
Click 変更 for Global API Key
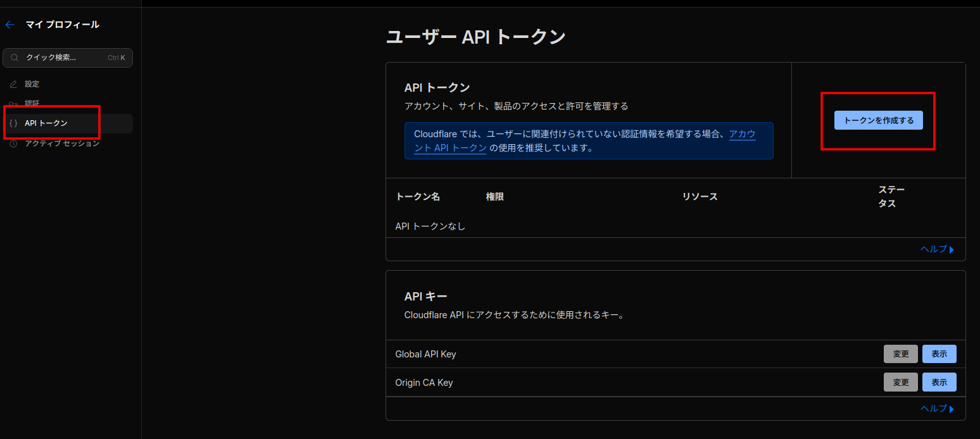(x=900, y=354)
